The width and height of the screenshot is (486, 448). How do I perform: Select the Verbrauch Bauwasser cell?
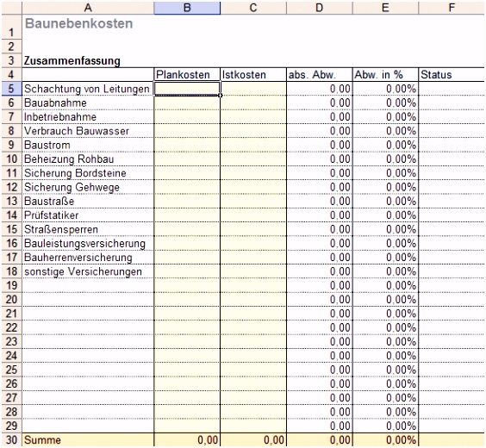pos(88,131)
